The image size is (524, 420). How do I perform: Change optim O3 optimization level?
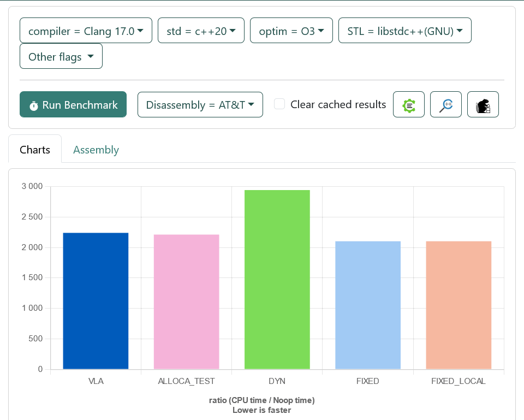point(291,31)
